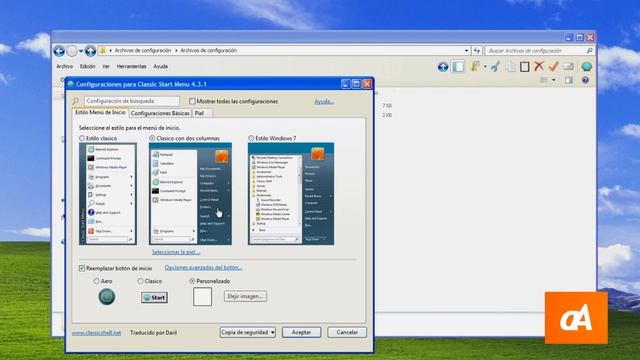Click the empty Personalizado image preview box
640x360 pixels.
[x=202, y=297]
